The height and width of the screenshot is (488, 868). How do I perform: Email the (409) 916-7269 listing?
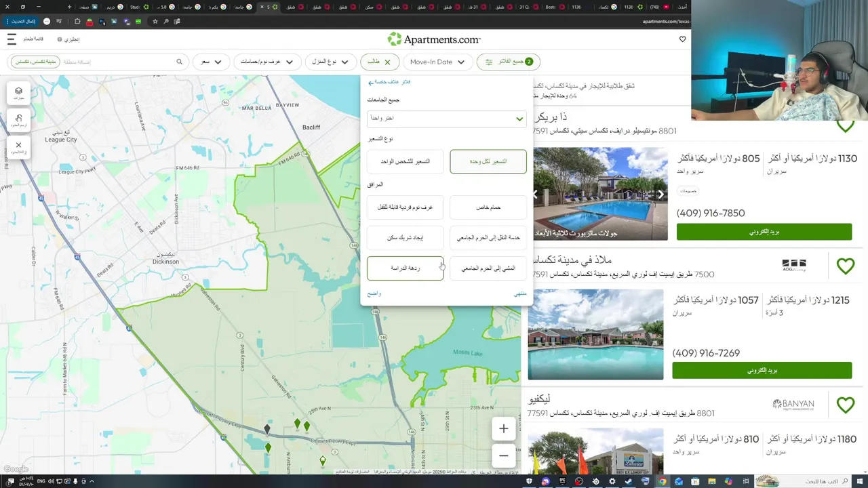(x=762, y=371)
